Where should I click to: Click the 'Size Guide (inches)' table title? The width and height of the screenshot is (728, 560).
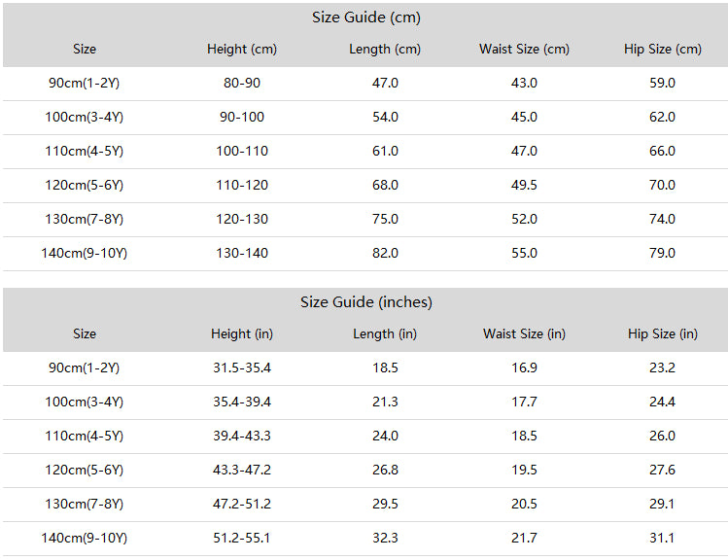365,302
